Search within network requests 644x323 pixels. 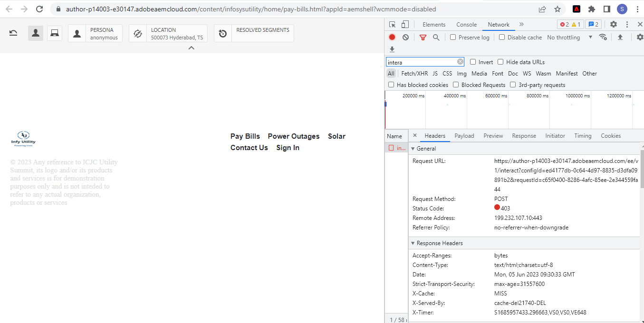436,37
